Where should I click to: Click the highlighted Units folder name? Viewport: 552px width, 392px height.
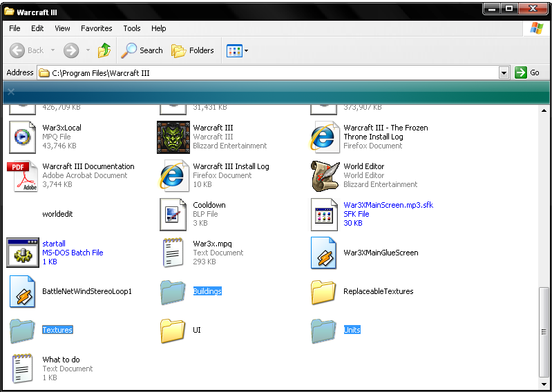(352, 330)
